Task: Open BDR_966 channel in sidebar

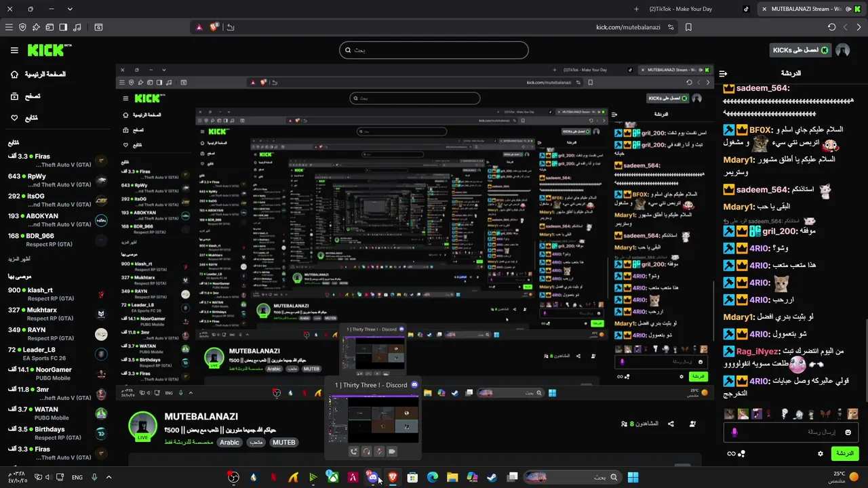Action: [58, 240]
